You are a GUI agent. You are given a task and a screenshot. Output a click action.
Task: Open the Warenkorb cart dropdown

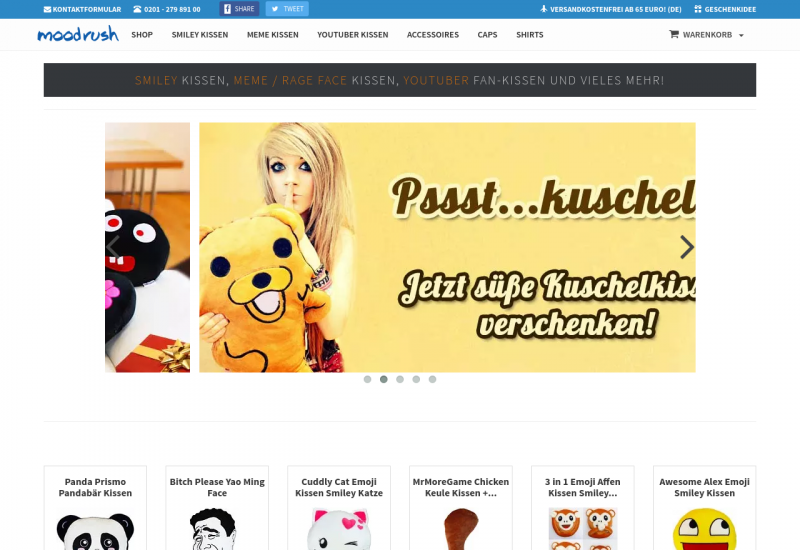coord(706,35)
